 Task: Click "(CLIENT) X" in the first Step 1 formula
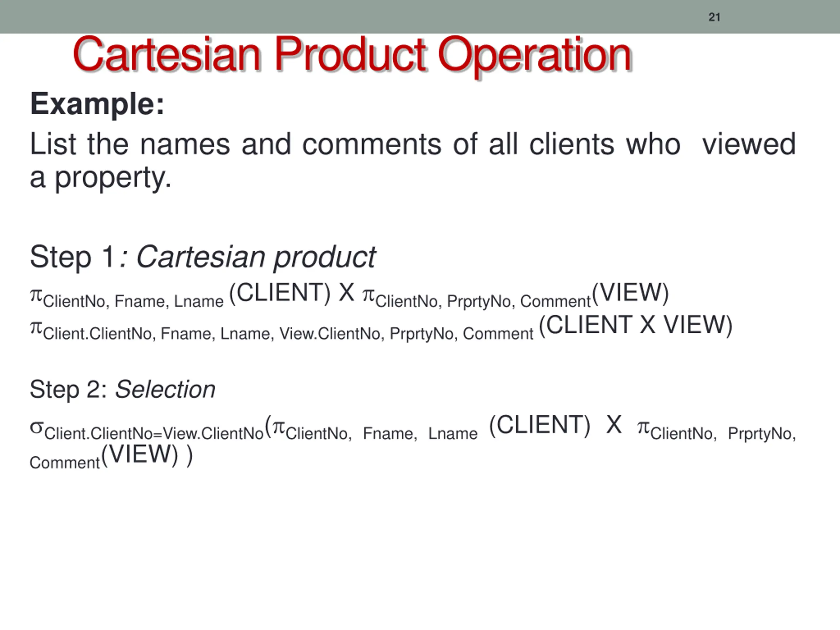292,293
